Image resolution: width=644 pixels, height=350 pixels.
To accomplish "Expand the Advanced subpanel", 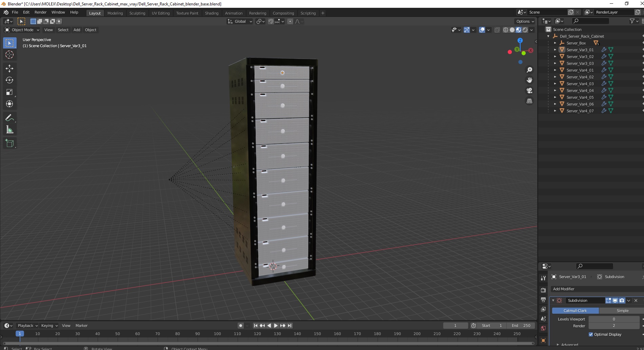I will 569,345.
